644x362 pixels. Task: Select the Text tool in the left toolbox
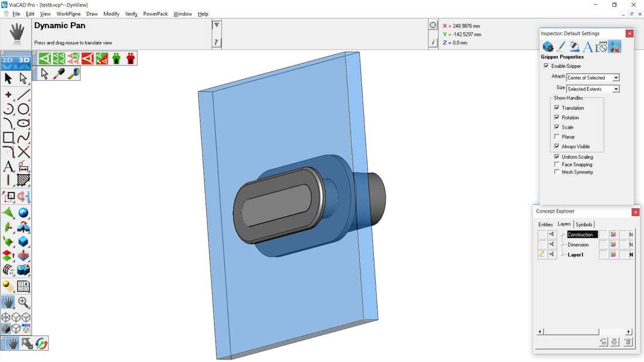point(8,167)
